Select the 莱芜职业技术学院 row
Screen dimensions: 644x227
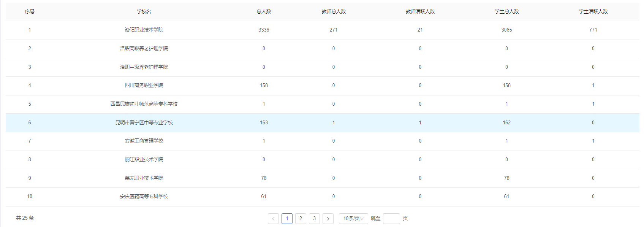point(144,178)
